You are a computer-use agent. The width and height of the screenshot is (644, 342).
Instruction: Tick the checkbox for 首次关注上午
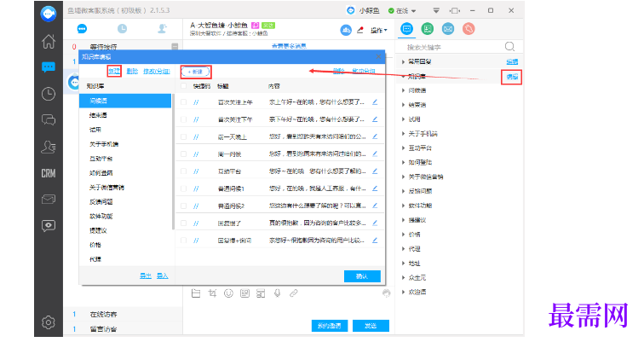coord(184,102)
